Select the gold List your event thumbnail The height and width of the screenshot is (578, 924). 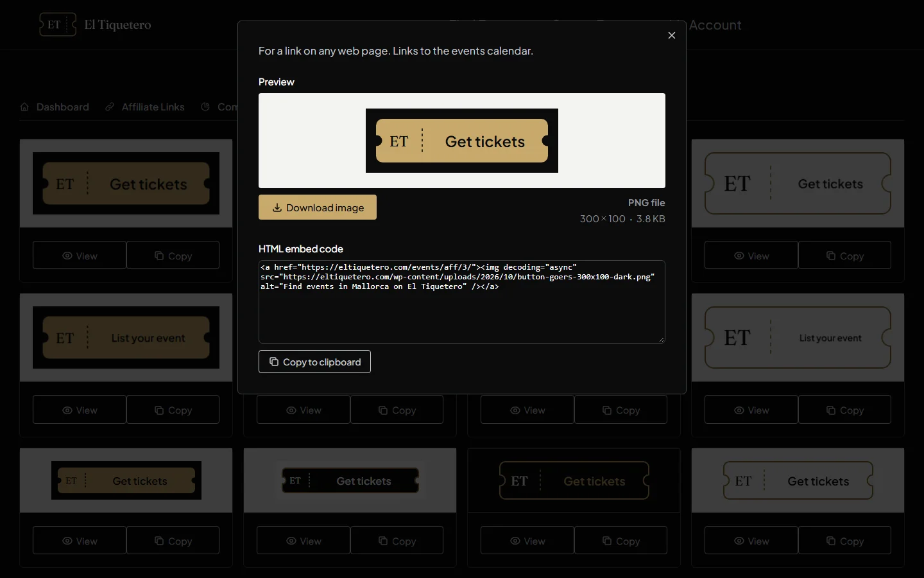[x=126, y=338]
